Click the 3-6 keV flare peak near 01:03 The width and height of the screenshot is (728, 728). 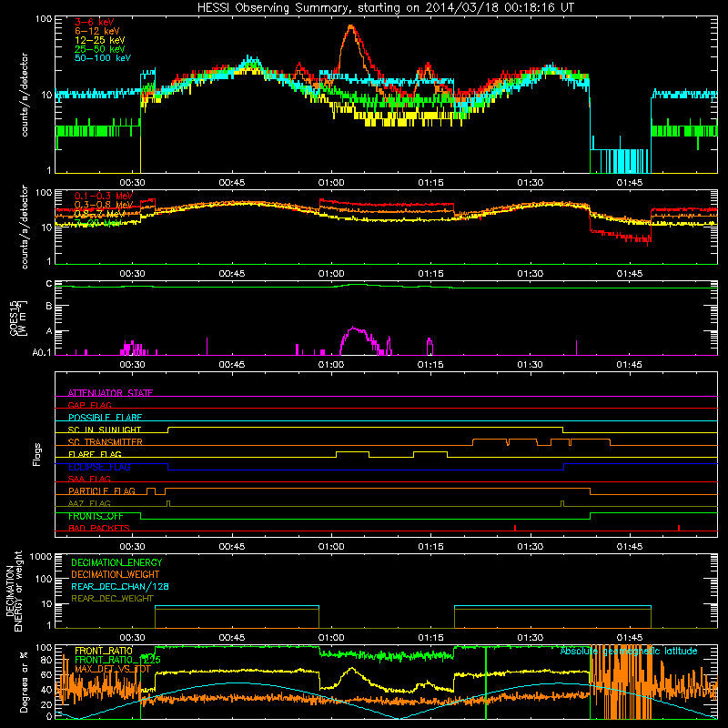351,28
